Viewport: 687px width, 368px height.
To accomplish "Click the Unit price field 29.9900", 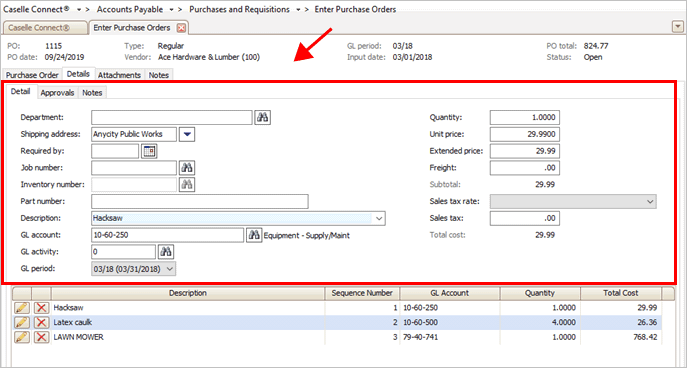I will point(525,134).
